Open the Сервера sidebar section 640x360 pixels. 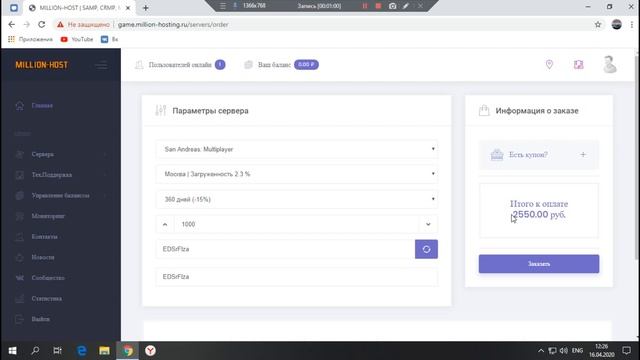click(42, 154)
